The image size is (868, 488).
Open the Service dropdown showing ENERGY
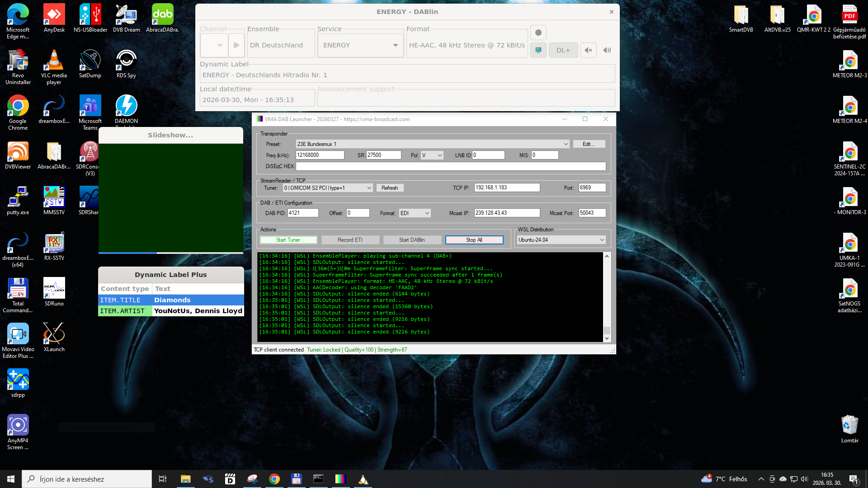360,45
